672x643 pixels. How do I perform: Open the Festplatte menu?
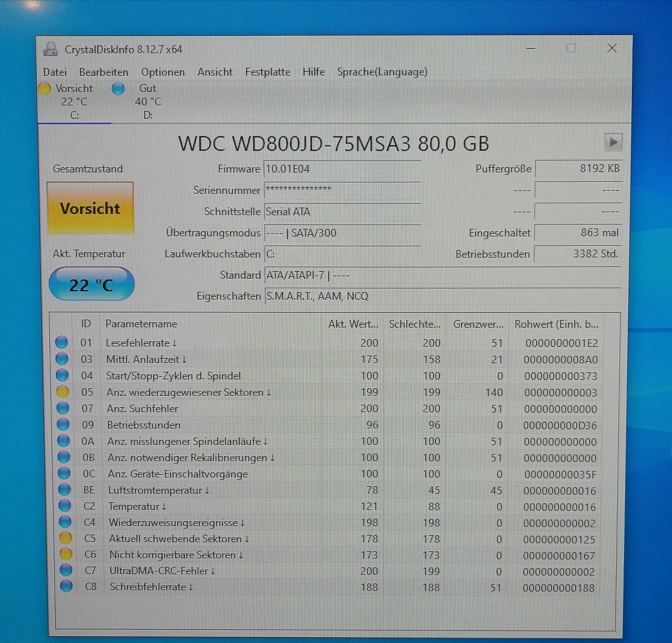click(x=268, y=72)
